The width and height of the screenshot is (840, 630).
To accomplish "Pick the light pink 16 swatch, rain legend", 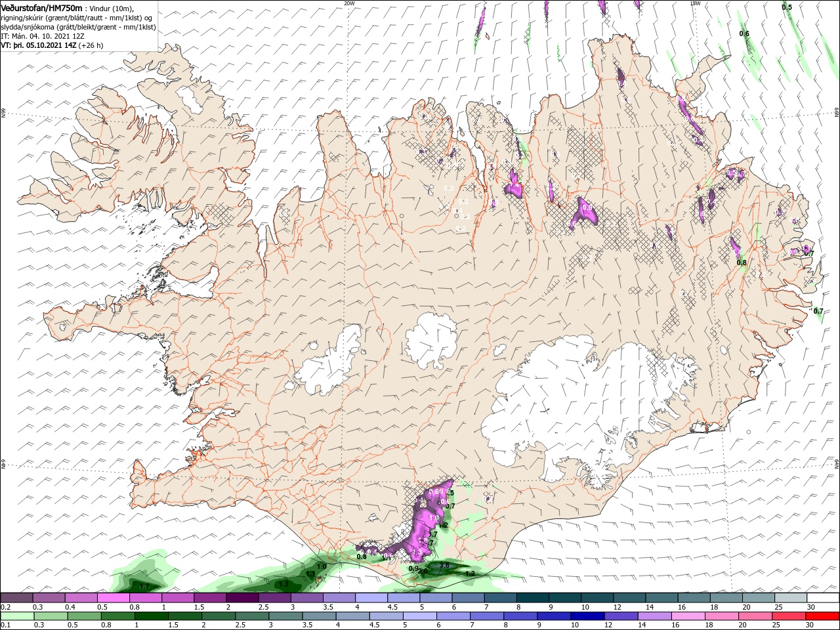I will pos(689,616).
